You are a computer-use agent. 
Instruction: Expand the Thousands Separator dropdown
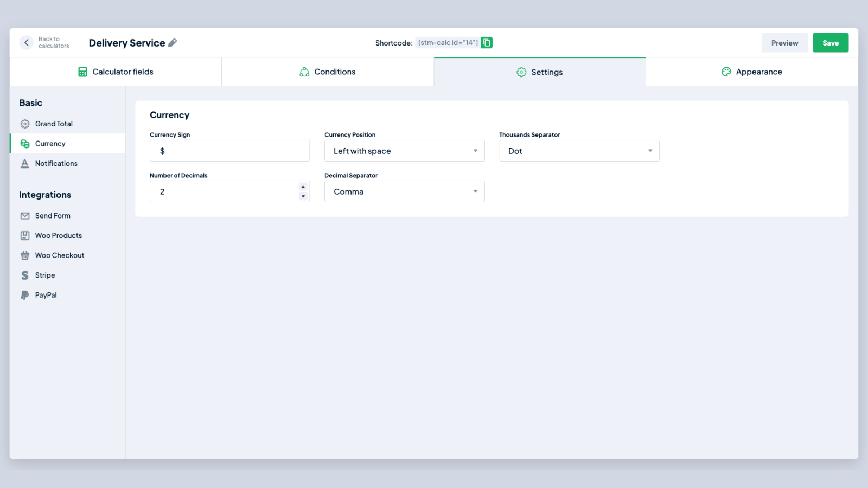pos(579,151)
